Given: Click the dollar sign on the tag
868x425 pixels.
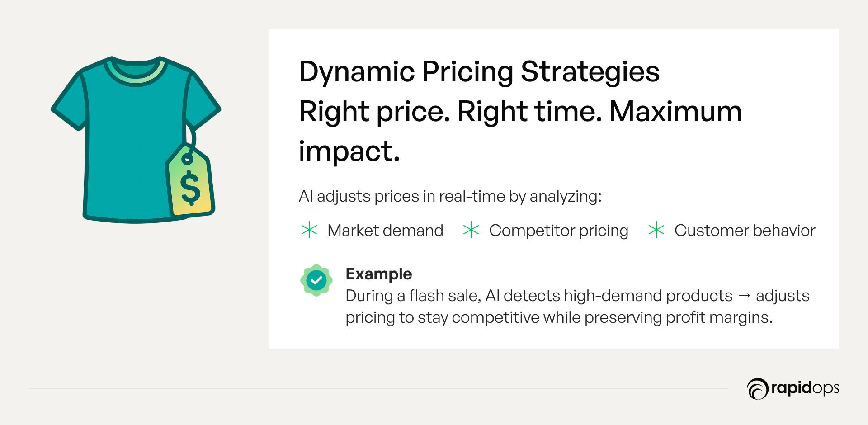Looking at the screenshot, I should (190, 188).
